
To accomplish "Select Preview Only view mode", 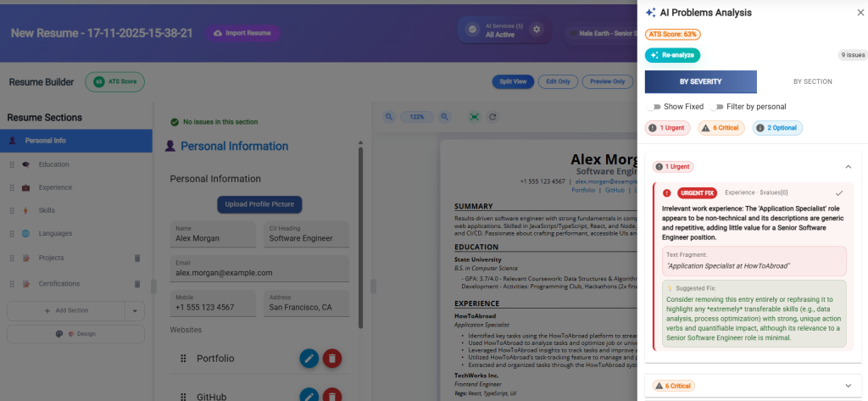I will pos(607,82).
